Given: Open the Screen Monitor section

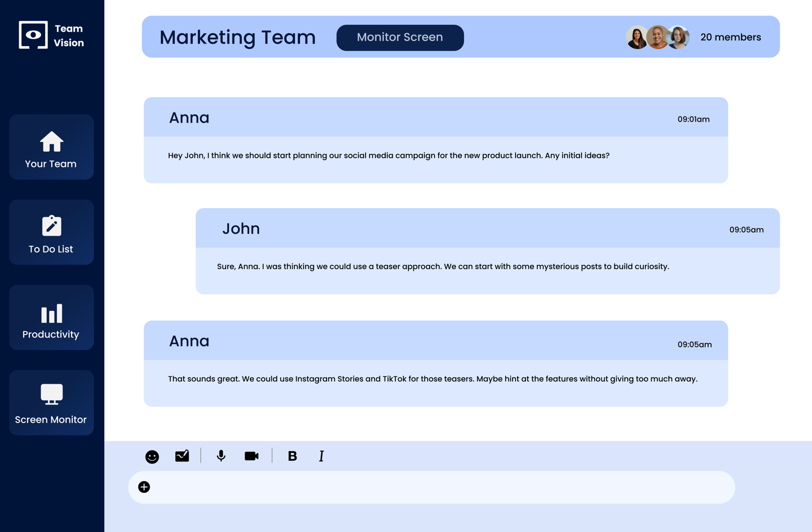Looking at the screenshot, I should 51,402.
